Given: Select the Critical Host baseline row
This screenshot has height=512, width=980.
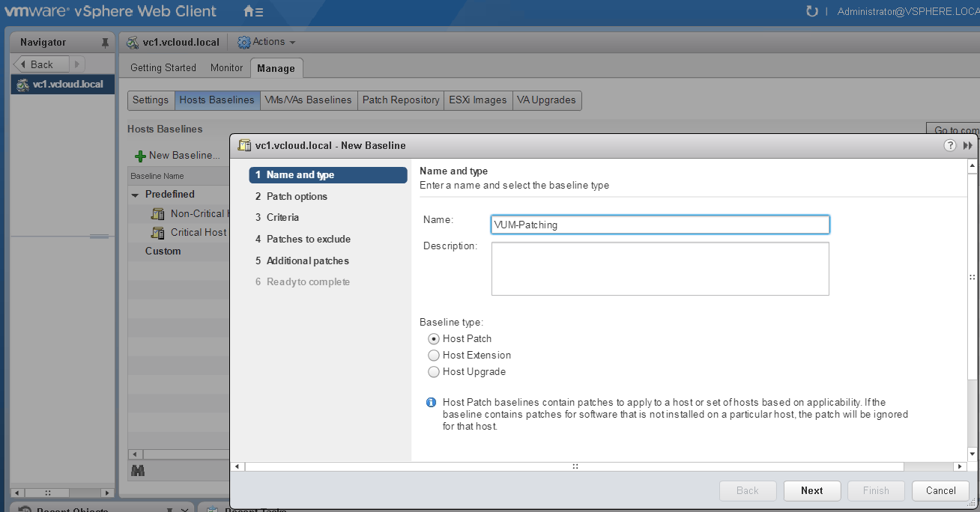Looking at the screenshot, I should [x=180, y=233].
